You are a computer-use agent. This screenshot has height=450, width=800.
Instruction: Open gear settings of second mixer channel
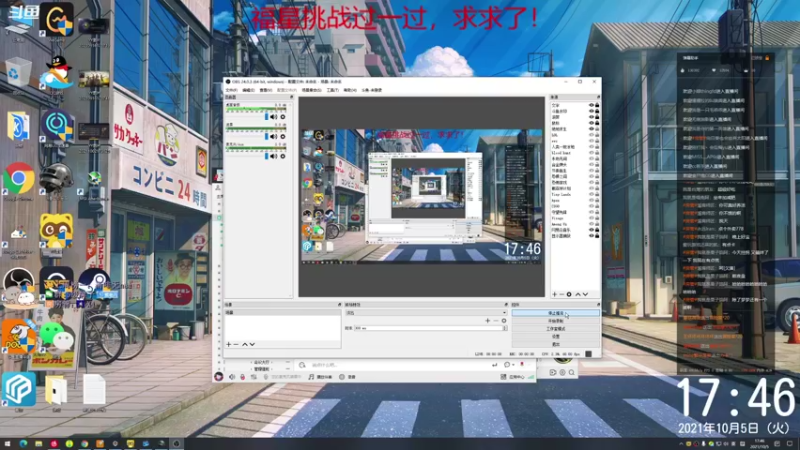point(283,137)
